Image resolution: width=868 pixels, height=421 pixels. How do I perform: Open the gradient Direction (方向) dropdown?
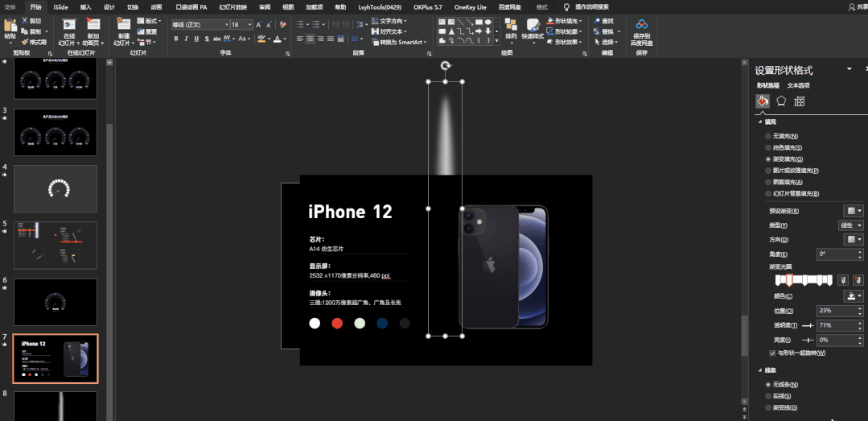(x=853, y=239)
